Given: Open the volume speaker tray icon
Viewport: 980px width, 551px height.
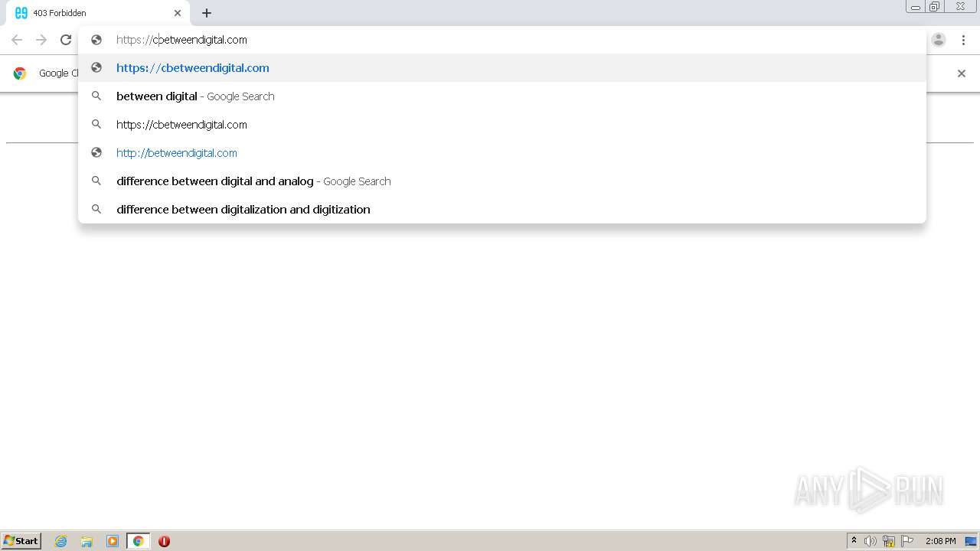Looking at the screenshot, I should pos(871,541).
